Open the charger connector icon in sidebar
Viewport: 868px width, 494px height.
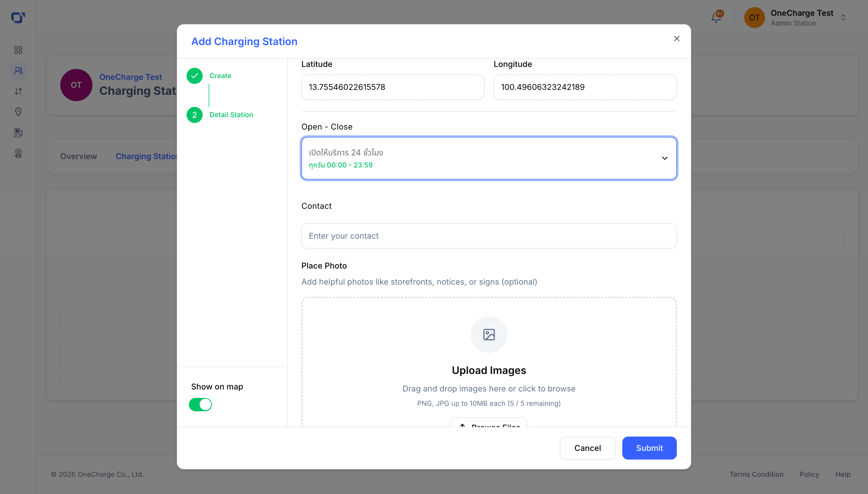tap(18, 153)
